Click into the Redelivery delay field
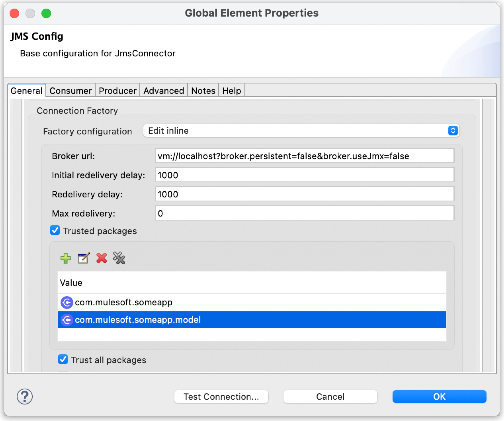Image resolution: width=504 pixels, height=421 pixels. (x=305, y=194)
